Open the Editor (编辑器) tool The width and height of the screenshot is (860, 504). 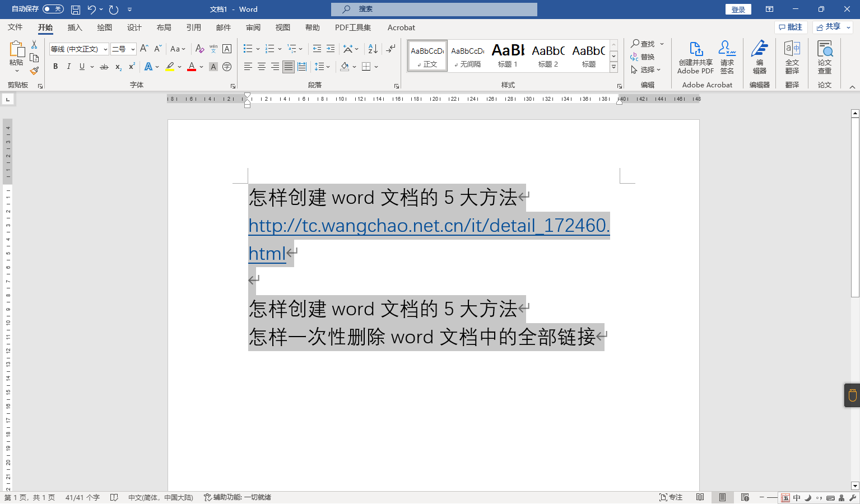(x=760, y=58)
